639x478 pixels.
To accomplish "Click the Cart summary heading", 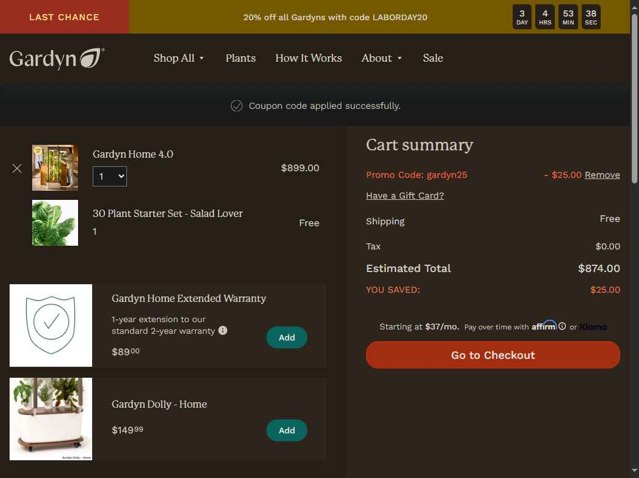I will (x=419, y=145).
